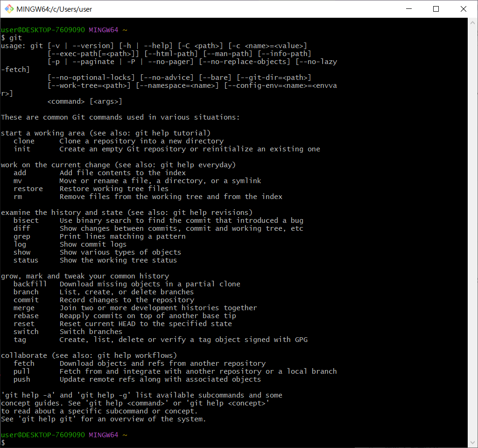Click the 'grep' command row
Screen dimensions: 478x448
[99, 236]
